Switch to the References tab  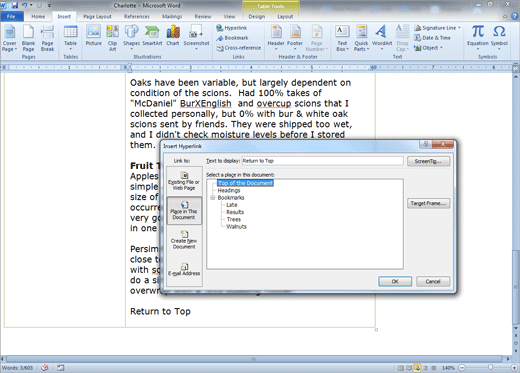click(x=137, y=16)
